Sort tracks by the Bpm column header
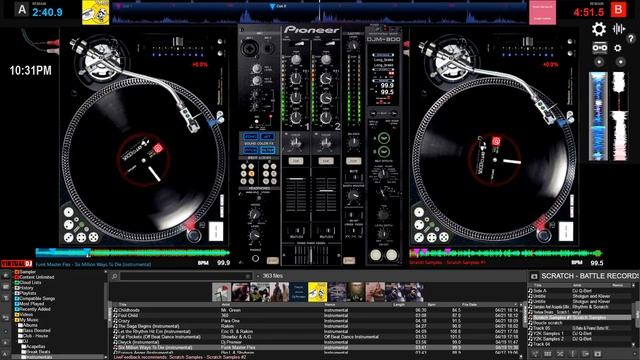The width and height of the screenshot is (640, 360). (x=431, y=305)
